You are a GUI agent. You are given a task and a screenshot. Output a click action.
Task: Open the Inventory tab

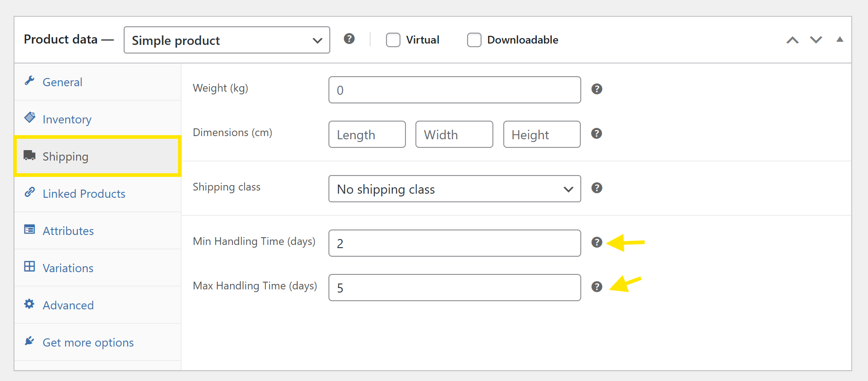(x=67, y=119)
